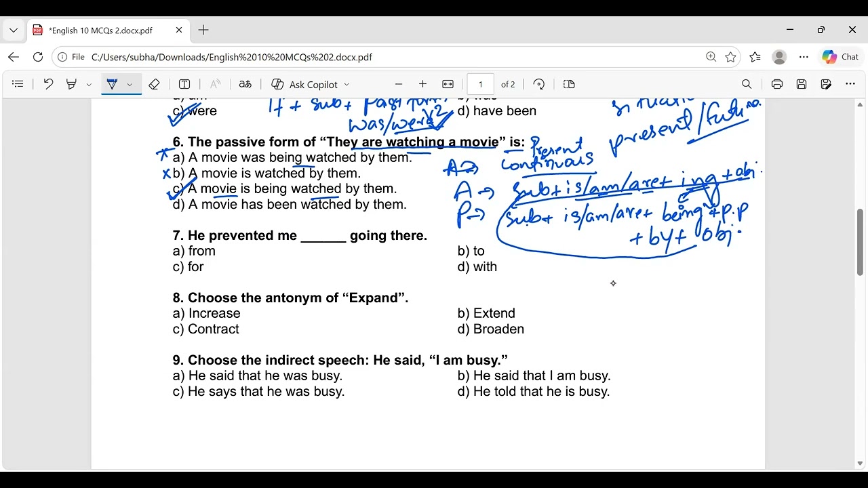Restore down the browser window
Viewport: 868px width, 488px height.
[x=821, y=30]
